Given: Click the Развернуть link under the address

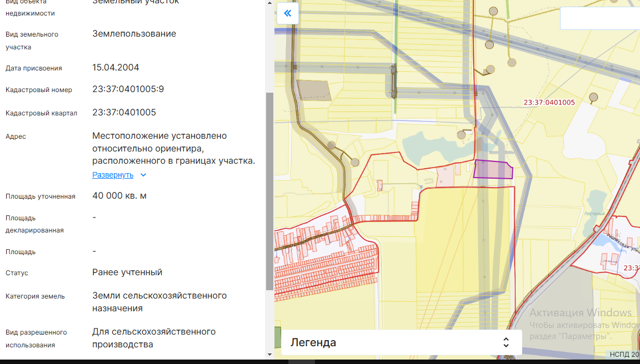Looking at the screenshot, I should 113,175.
